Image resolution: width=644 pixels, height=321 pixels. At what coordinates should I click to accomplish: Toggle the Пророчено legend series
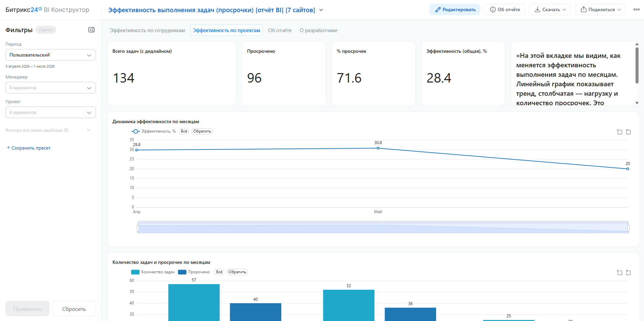click(194, 272)
